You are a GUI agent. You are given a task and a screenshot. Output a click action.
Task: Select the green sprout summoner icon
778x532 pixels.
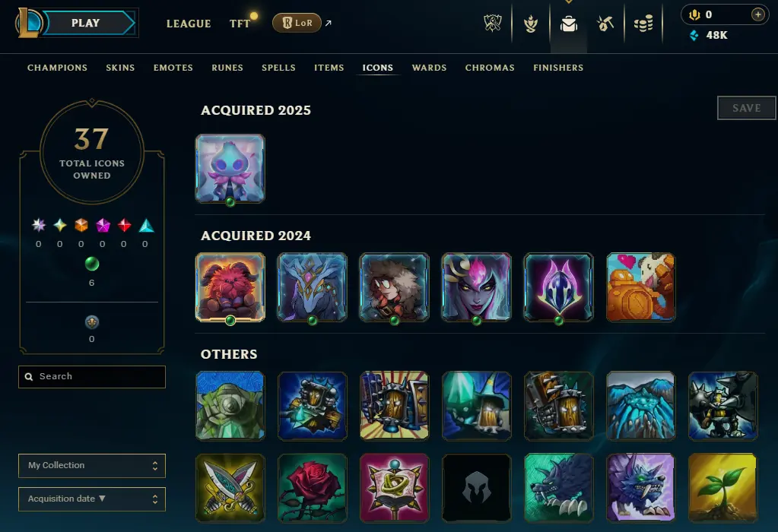723,488
